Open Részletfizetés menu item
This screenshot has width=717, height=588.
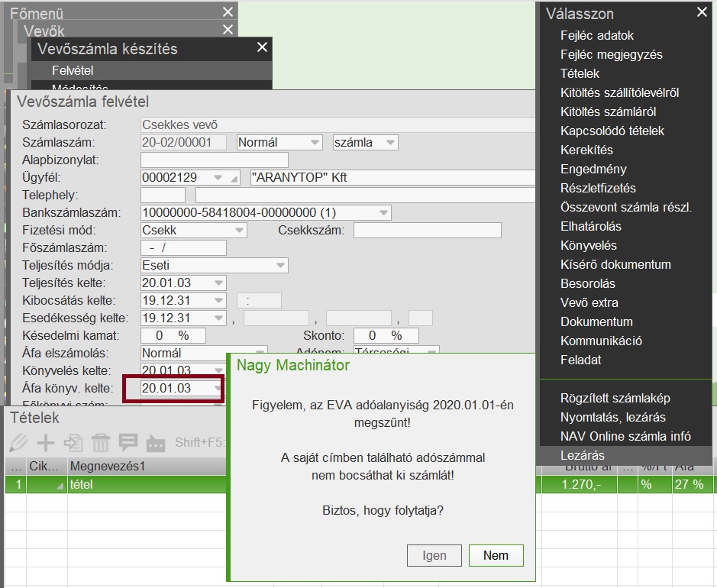point(598,188)
